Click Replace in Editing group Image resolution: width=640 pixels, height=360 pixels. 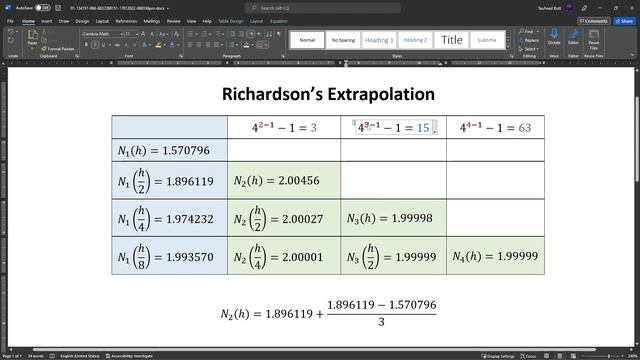click(x=529, y=40)
